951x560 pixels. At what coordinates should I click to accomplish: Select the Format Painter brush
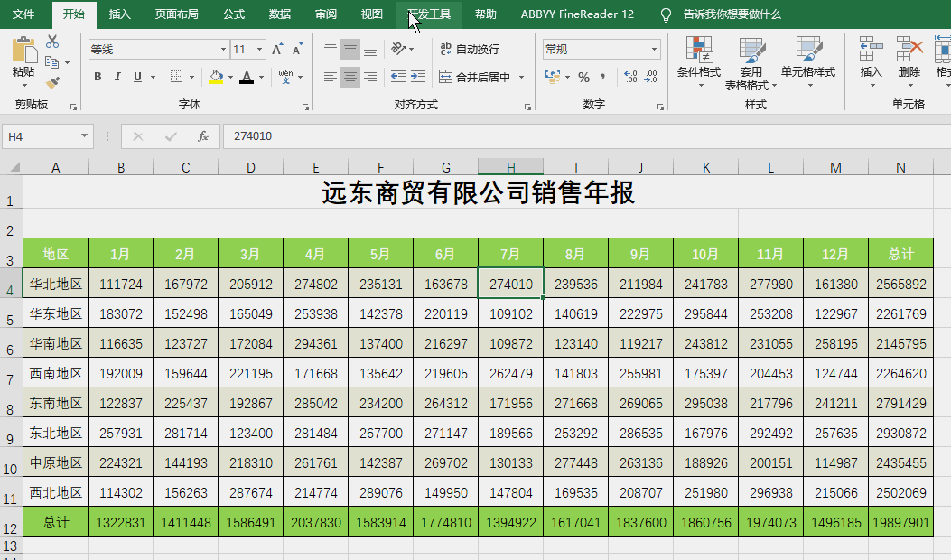(52, 82)
